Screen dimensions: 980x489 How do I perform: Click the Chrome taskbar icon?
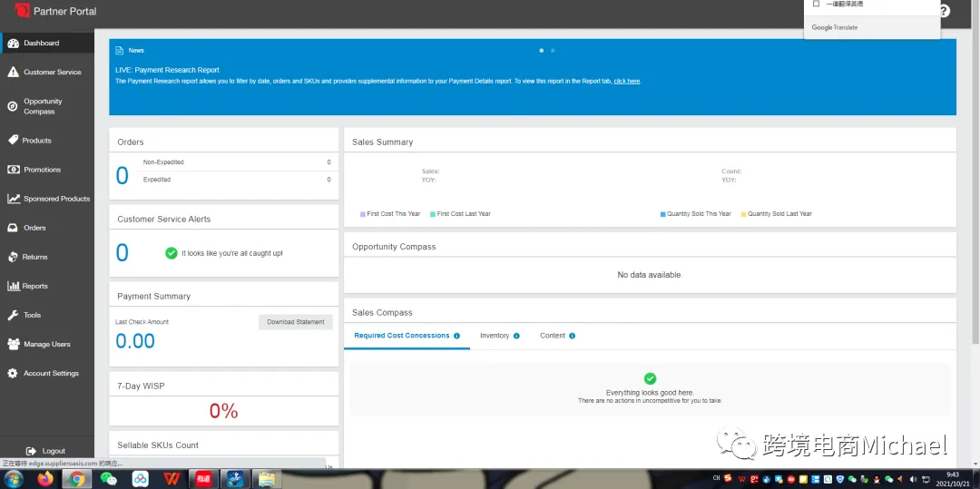(x=77, y=479)
